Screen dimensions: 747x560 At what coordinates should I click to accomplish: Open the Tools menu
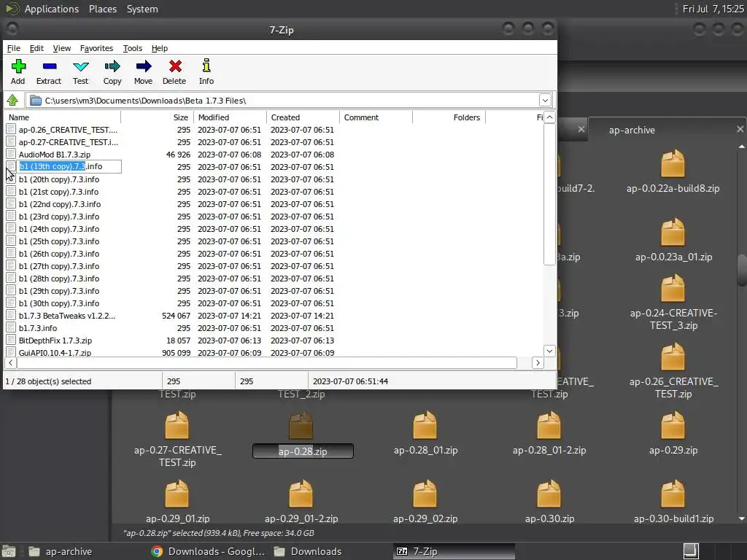point(133,48)
